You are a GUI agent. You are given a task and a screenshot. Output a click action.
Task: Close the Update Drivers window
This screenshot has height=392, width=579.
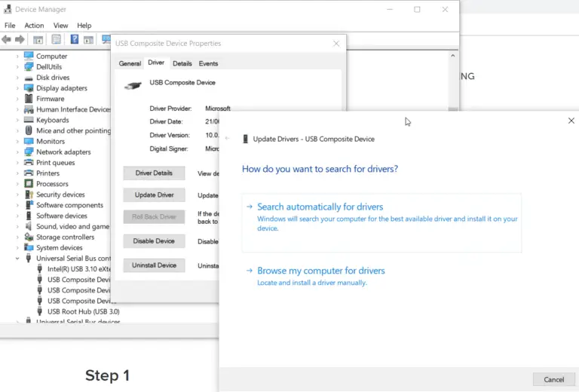point(571,121)
